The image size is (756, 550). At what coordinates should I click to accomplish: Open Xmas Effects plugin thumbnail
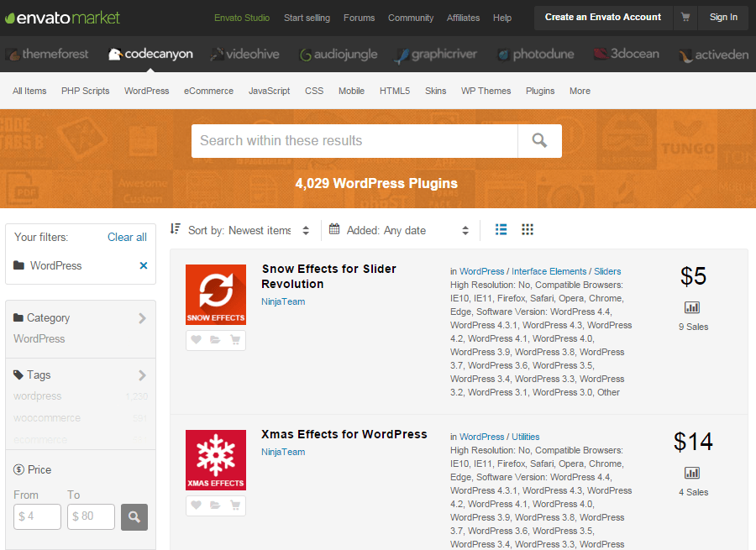216,460
